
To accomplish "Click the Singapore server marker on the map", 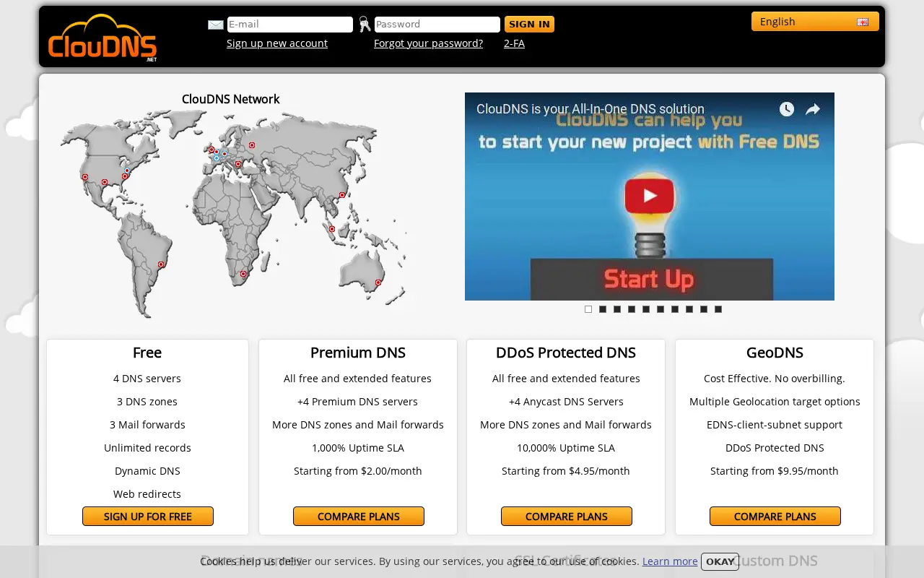I will point(332,229).
